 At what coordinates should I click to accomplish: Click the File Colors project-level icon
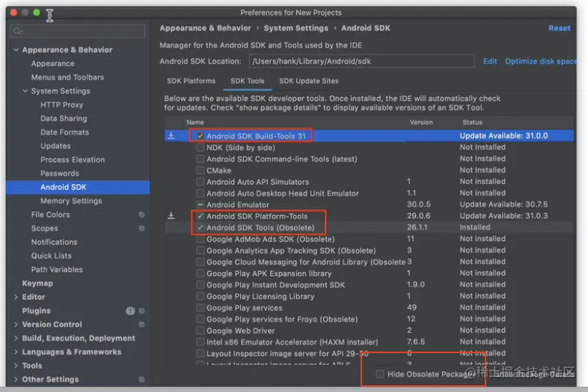[141, 215]
